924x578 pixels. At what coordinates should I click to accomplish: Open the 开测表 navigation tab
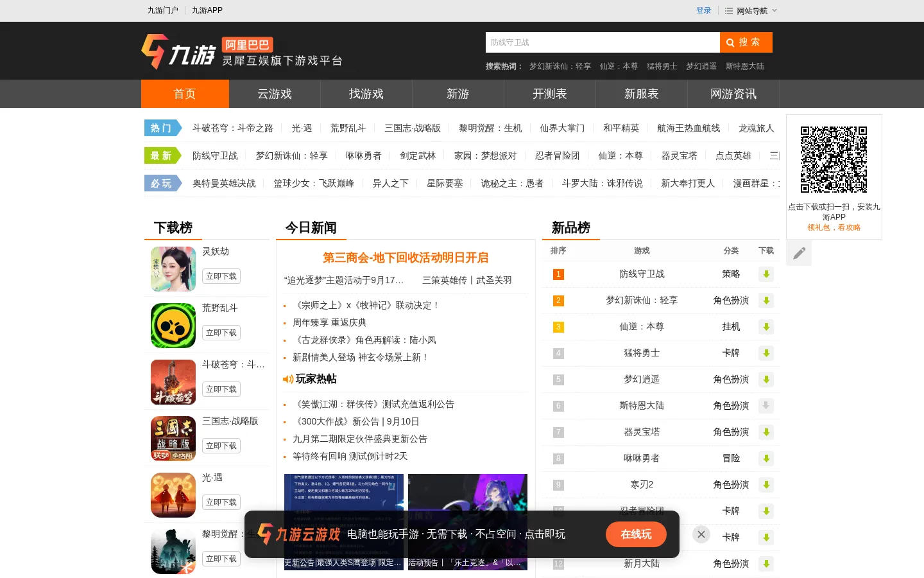pos(550,94)
